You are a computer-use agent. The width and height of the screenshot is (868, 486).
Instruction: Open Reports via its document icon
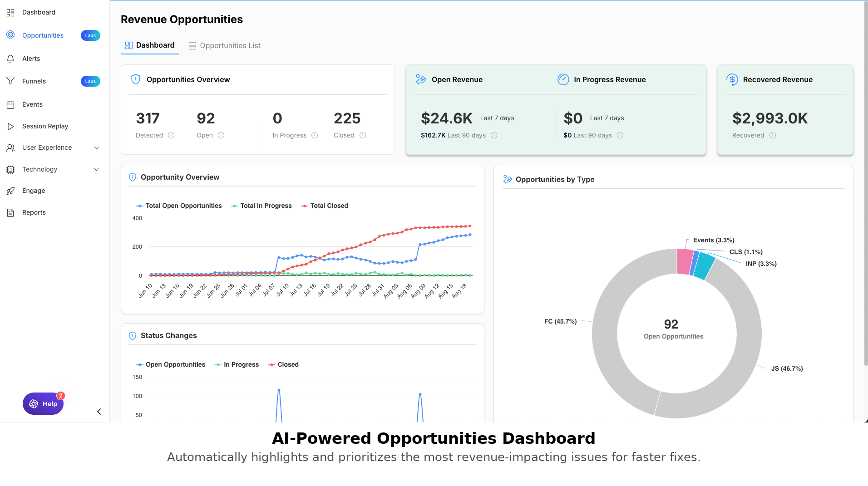click(x=10, y=213)
